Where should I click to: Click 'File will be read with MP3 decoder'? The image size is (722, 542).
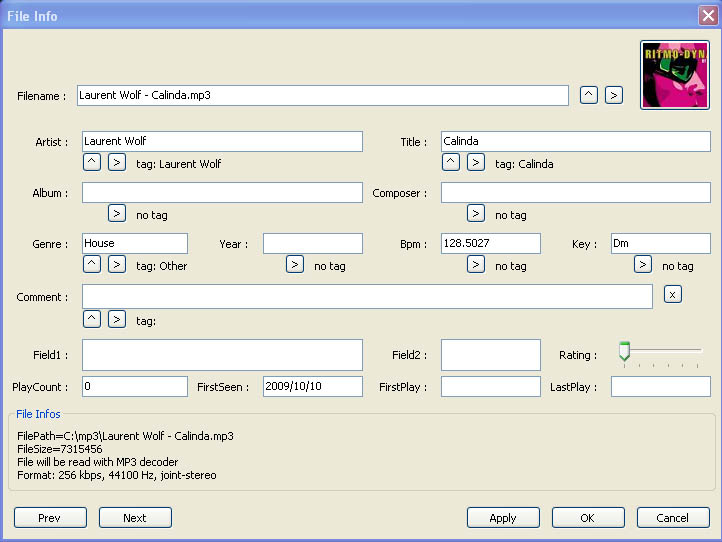pyautogui.click(x=98, y=462)
